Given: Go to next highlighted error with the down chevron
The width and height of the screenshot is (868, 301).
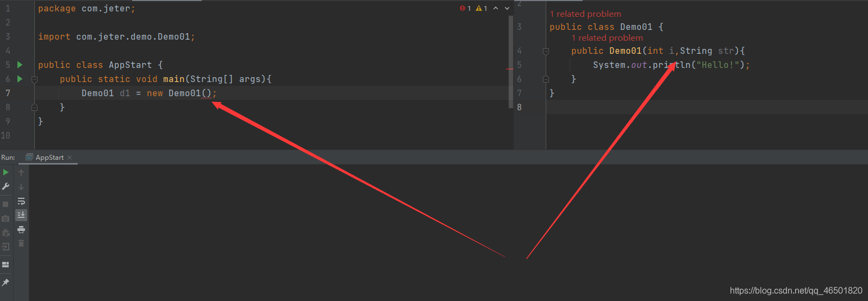Looking at the screenshot, I should coord(507,8).
